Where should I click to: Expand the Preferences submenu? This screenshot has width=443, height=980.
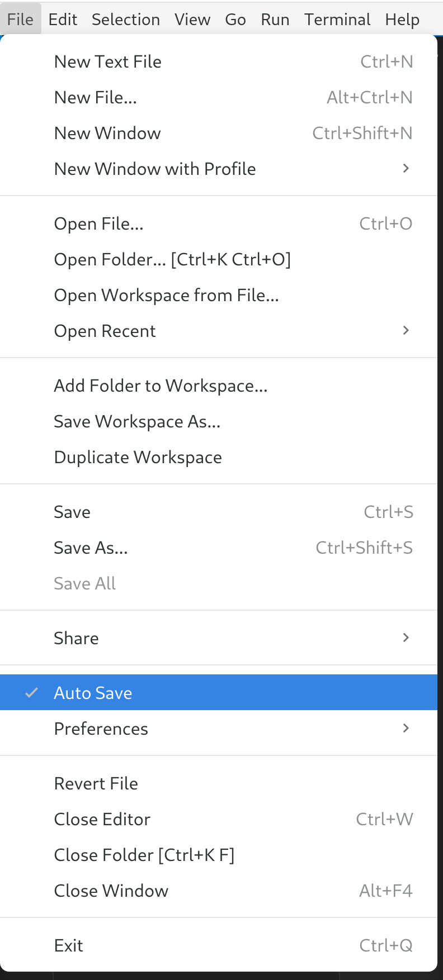coord(406,729)
